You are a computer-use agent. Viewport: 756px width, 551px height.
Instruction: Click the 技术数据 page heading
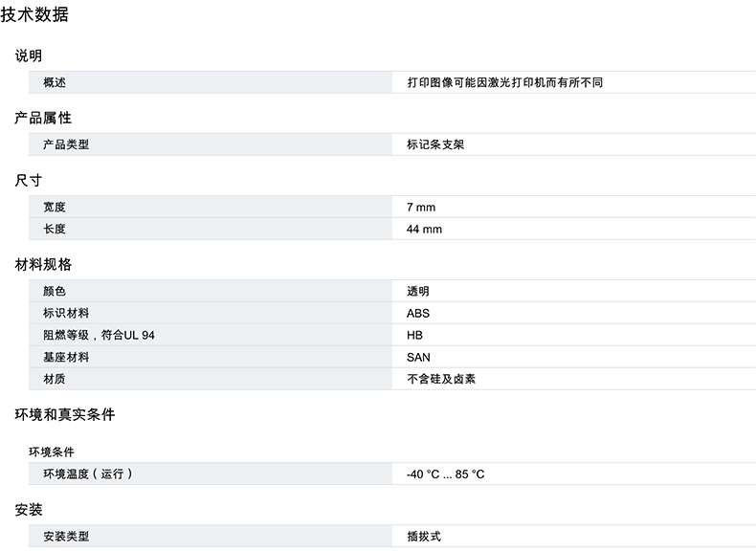click(x=34, y=15)
